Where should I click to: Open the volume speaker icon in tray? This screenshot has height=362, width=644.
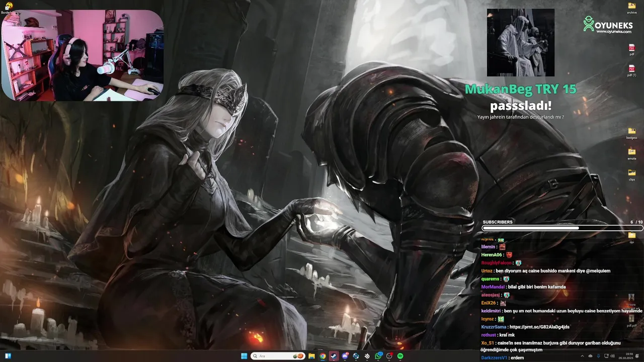coord(612,356)
